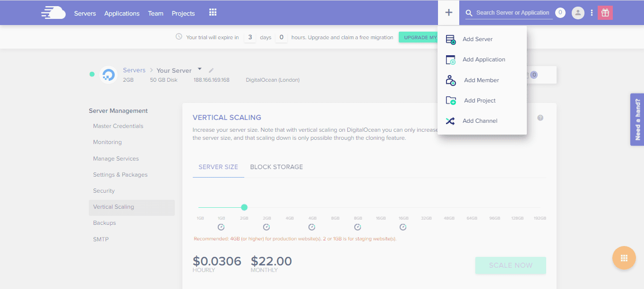Viewport: 644px width, 289px height.
Task: Click the help question mark on Vertical Scaling
Action: tap(540, 118)
